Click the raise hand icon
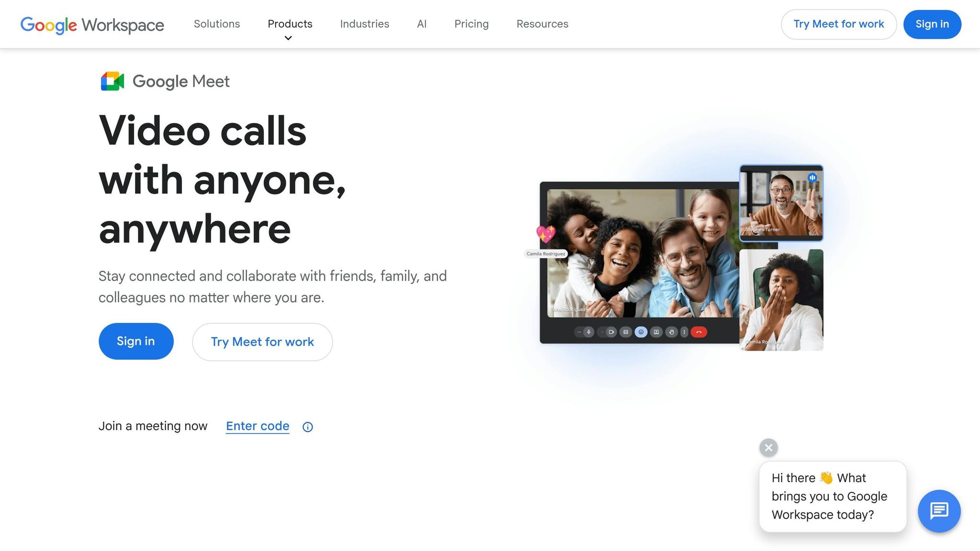 click(671, 332)
